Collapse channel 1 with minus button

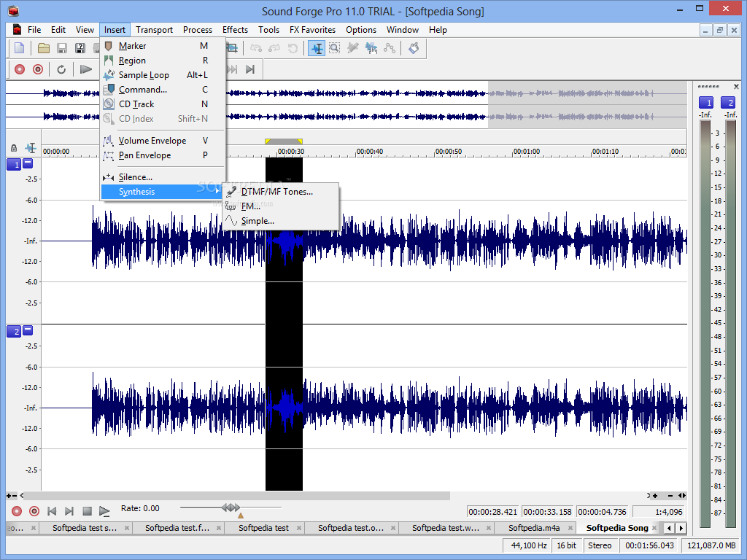28,163
